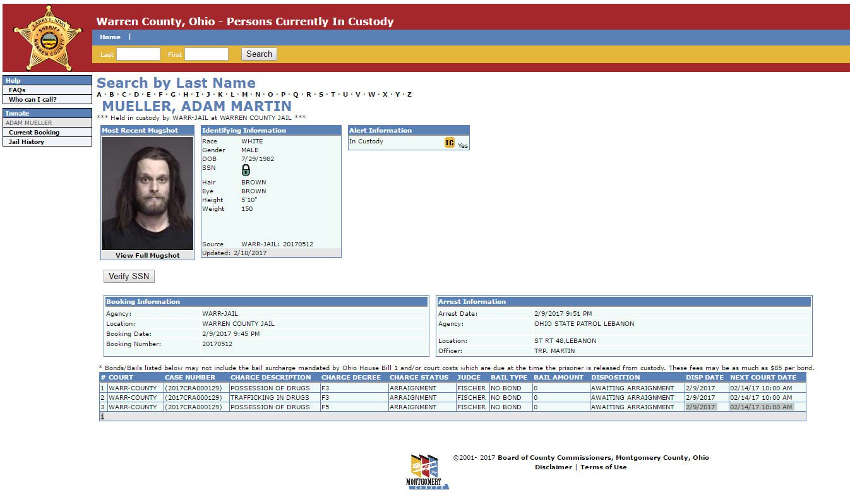Screen dimensions: 850x504
Task: Open the Terms of Use link
Action: (603, 467)
